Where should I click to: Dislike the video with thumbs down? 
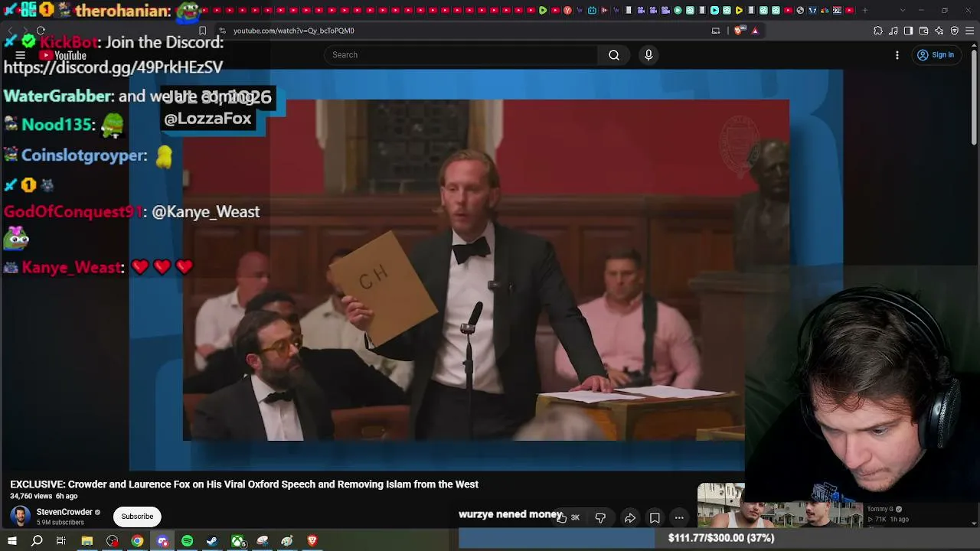pyautogui.click(x=600, y=518)
